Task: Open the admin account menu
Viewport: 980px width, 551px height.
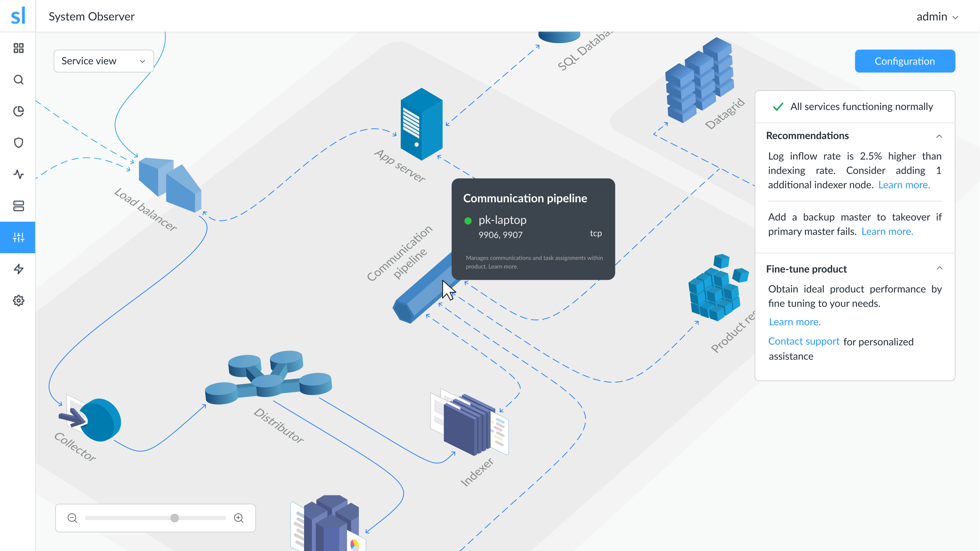Action: point(937,17)
